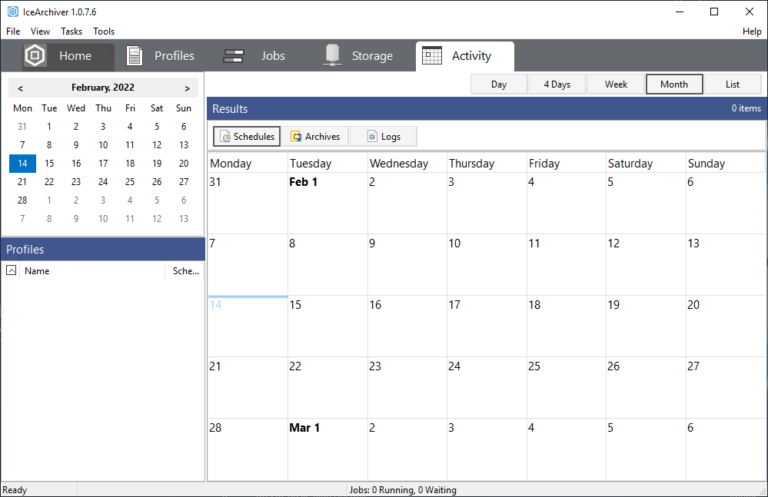Open the Tools menu

point(104,31)
